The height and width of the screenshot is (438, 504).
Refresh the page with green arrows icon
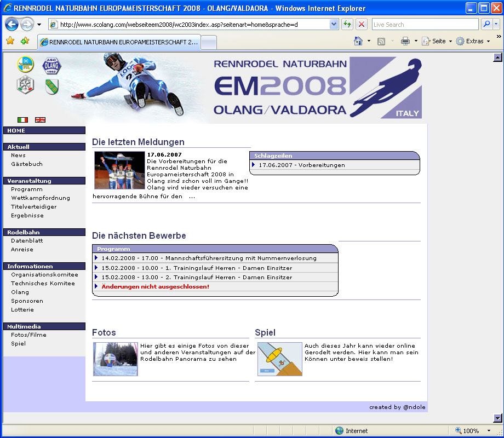click(x=347, y=25)
